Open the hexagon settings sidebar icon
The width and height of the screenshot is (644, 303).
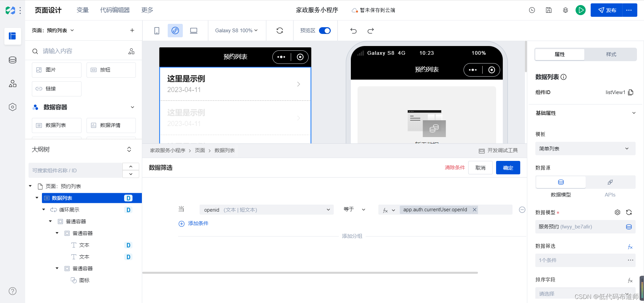click(12, 107)
